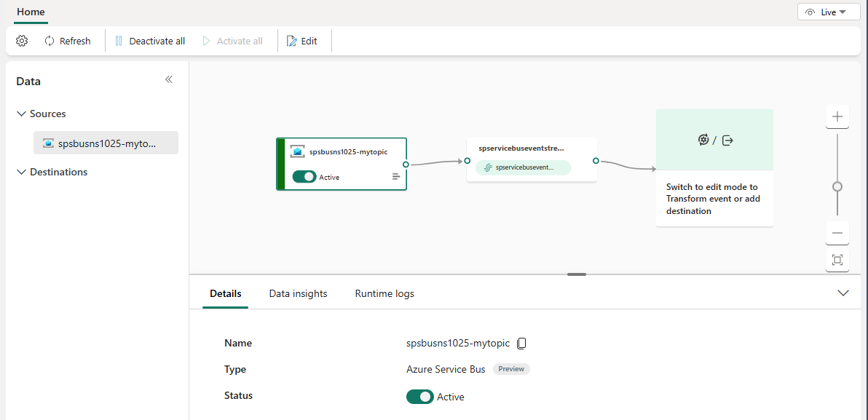Click the Edit button
Screen dimensions: 868x420
coord(302,41)
